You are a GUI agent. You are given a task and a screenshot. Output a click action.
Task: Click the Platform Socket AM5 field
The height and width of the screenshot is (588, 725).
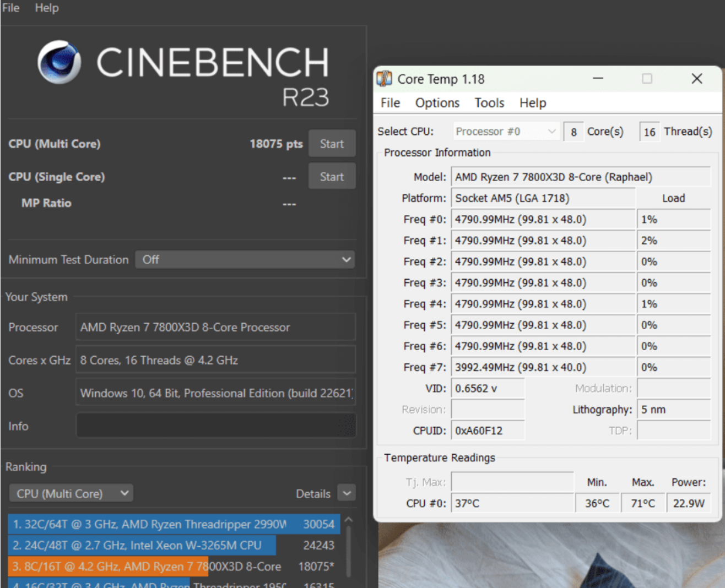point(543,198)
